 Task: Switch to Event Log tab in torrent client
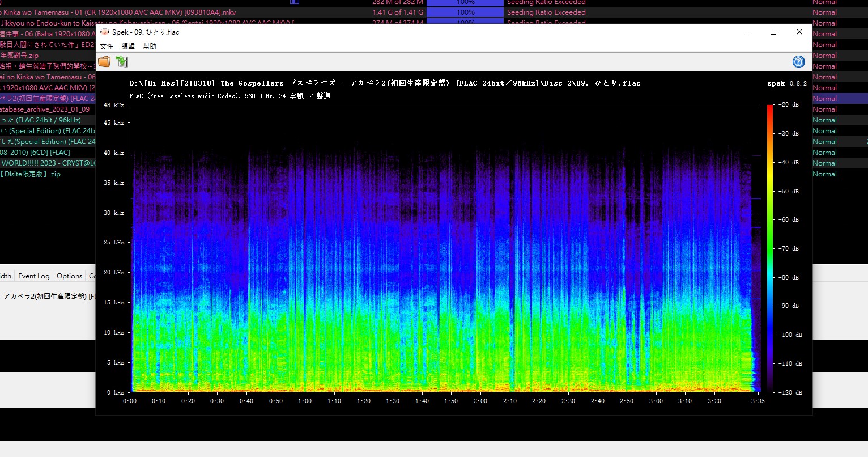[x=34, y=276]
